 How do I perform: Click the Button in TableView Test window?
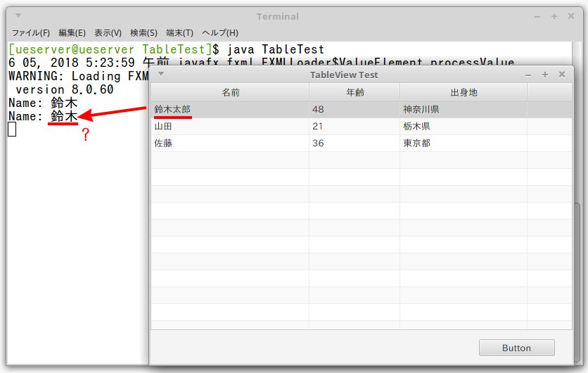(x=516, y=348)
